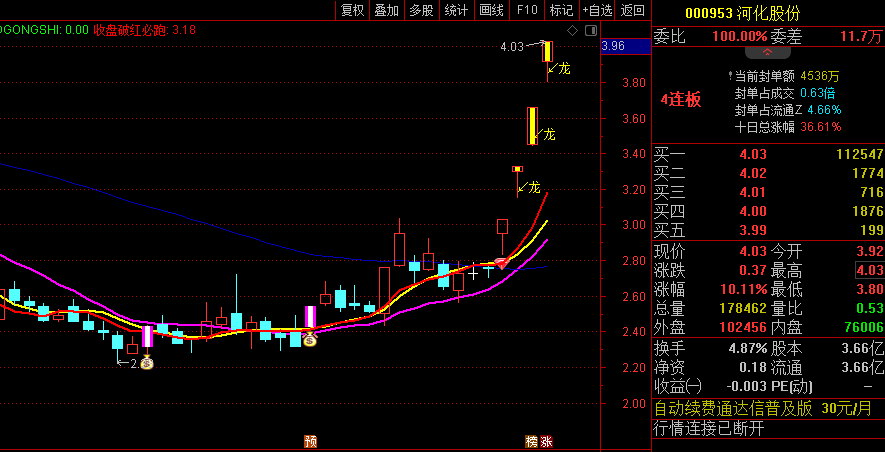Click the 委差 11.7万 value
Viewport: 885px width, 452px height.
(861, 37)
